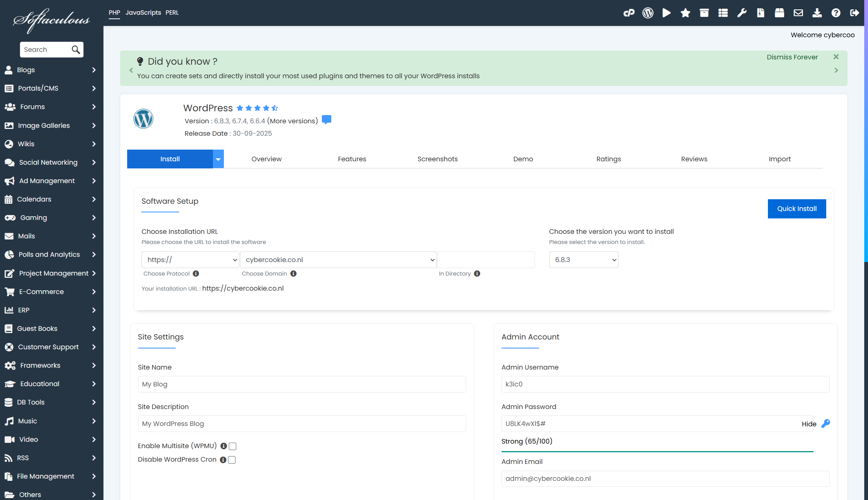Image resolution: width=868 pixels, height=500 pixels.
Task: Click the Quick Install button
Action: coord(797,209)
